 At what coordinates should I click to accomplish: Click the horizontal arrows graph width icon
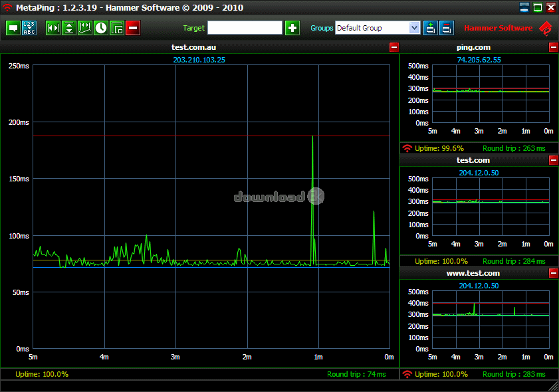click(53, 28)
